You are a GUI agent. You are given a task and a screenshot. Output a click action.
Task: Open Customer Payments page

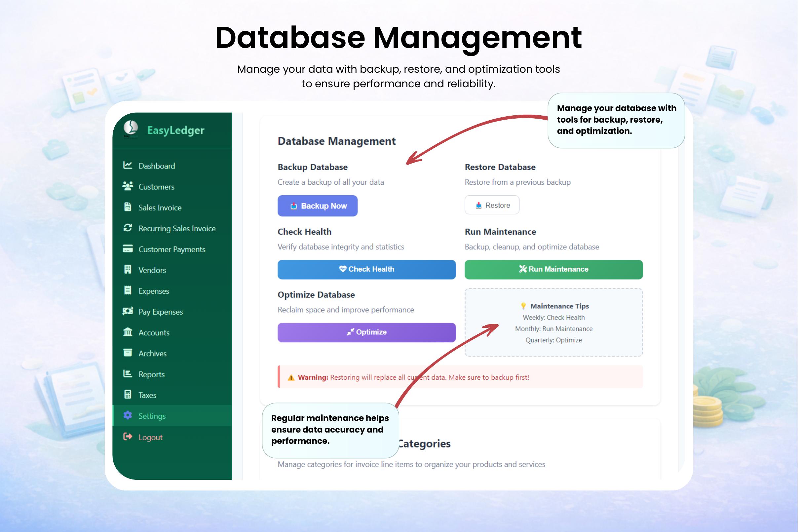172,249
